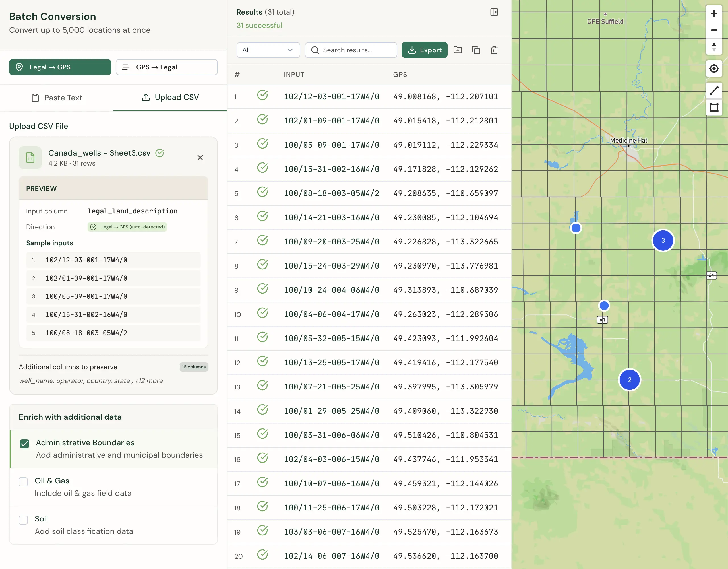Expand the 16 columns badge for preserved columns
The width and height of the screenshot is (728, 569).
click(x=194, y=367)
